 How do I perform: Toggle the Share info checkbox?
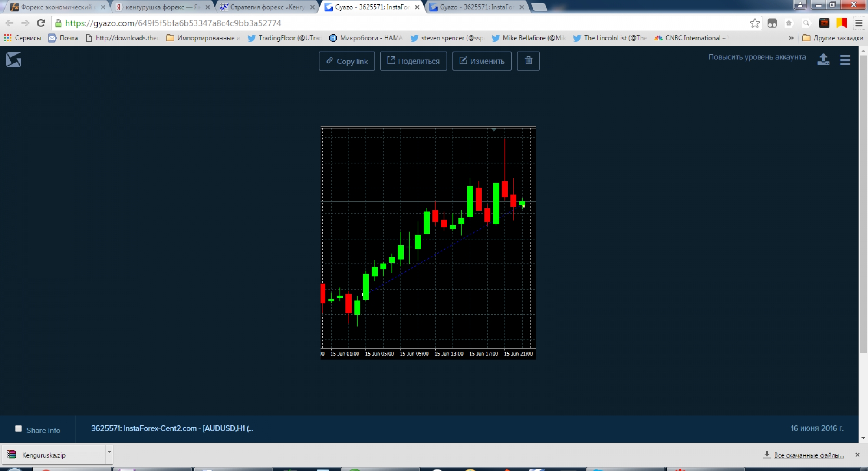[18, 429]
